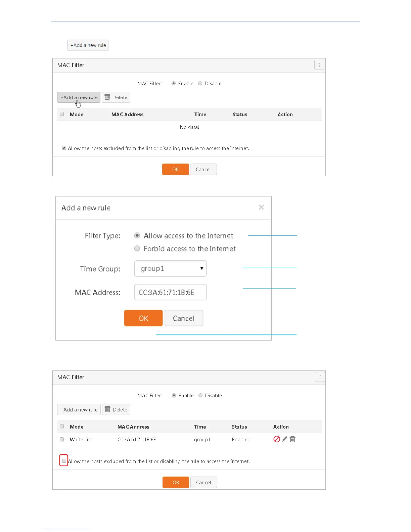Select Disable radio in top MAC Filter panel
Viewport: 411px width, 532px height.
200,83
